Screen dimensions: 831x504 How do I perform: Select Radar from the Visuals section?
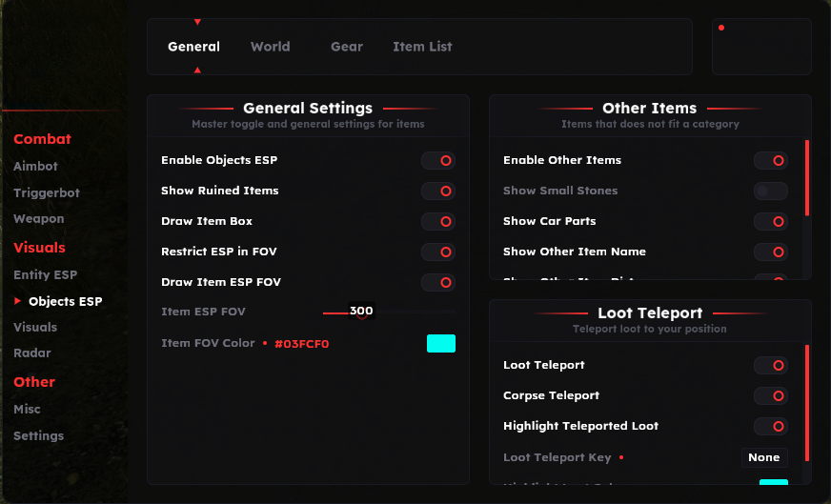coord(32,353)
